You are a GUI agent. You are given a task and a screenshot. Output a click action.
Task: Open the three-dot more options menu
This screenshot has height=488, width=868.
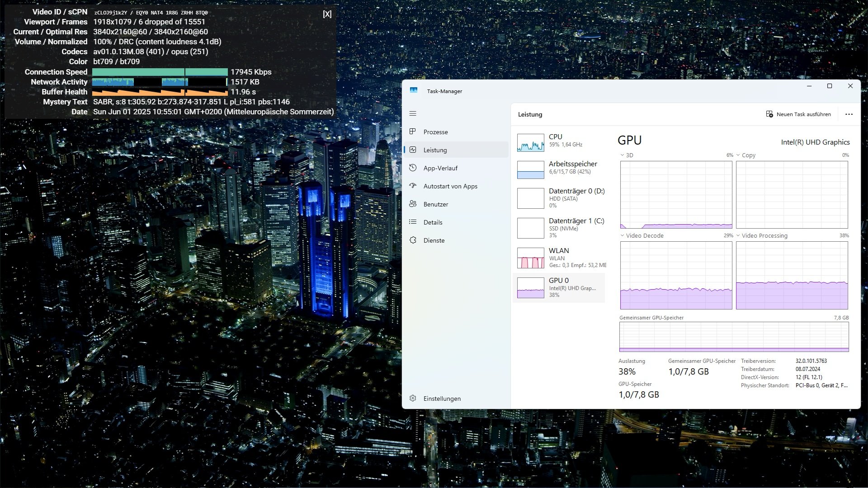click(x=849, y=114)
